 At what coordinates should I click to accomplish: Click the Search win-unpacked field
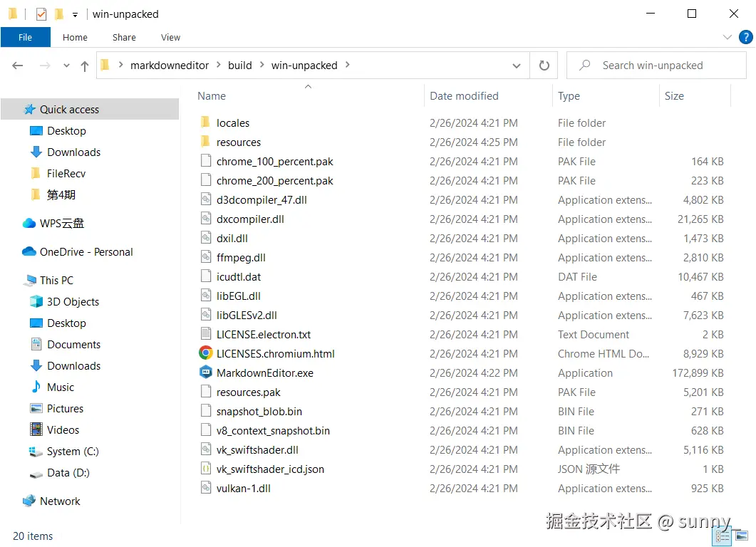(x=657, y=65)
